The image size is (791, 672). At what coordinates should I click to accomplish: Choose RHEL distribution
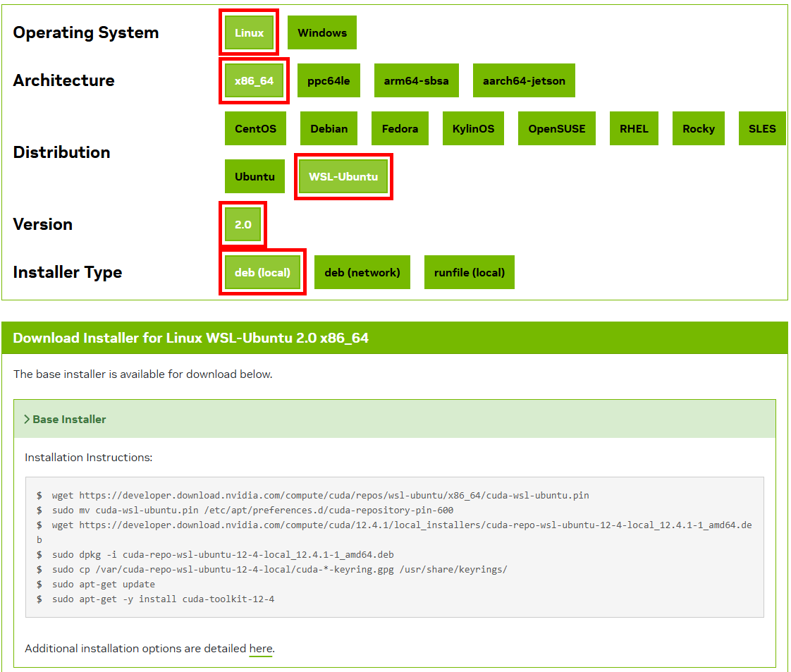tap(634, 128)
